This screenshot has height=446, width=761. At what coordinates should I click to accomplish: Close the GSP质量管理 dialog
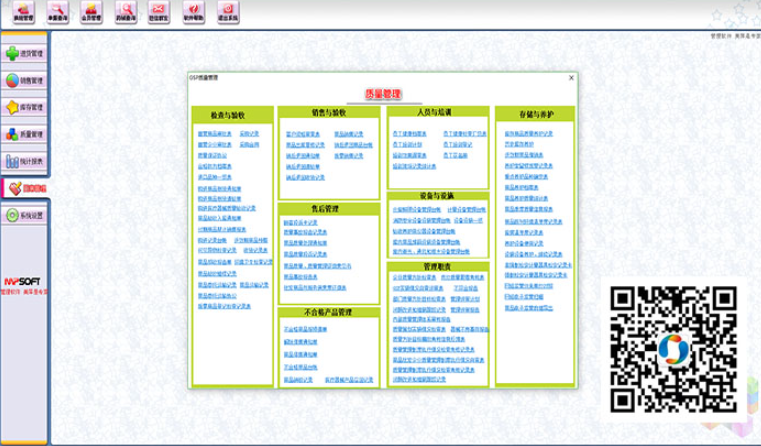coord(571,78)
